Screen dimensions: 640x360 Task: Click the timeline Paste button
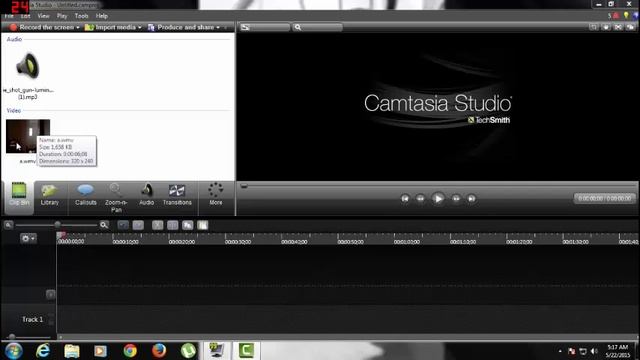point(203,225)
